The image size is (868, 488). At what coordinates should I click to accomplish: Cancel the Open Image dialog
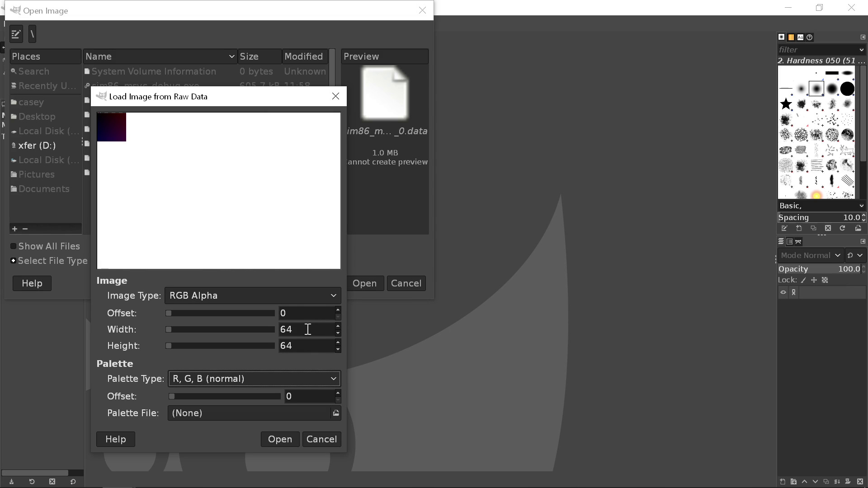click(x=406, y=283)
